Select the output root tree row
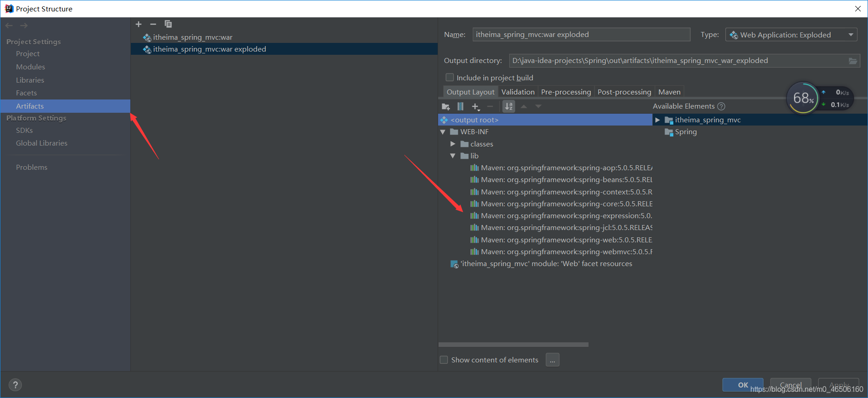Viewport: 868px width, 398px height. (545, 120)
